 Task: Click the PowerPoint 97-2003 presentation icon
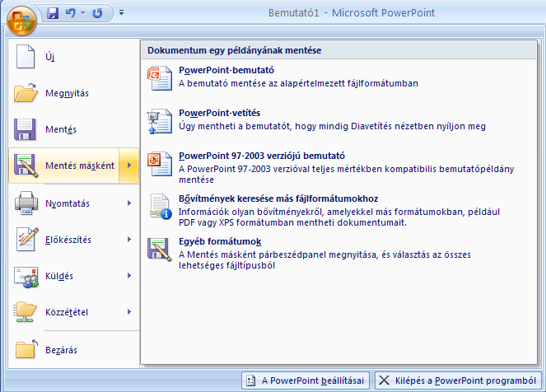coord(160,164)
